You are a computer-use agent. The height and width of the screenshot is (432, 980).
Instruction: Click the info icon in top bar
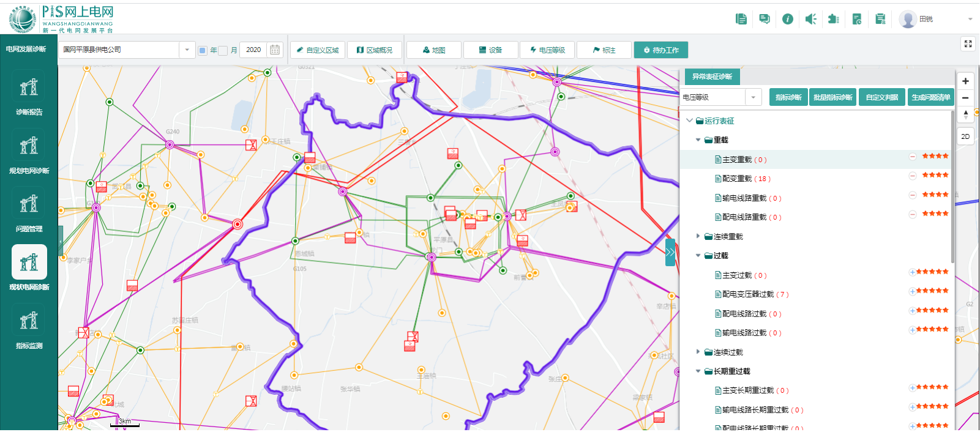point(788,19)
